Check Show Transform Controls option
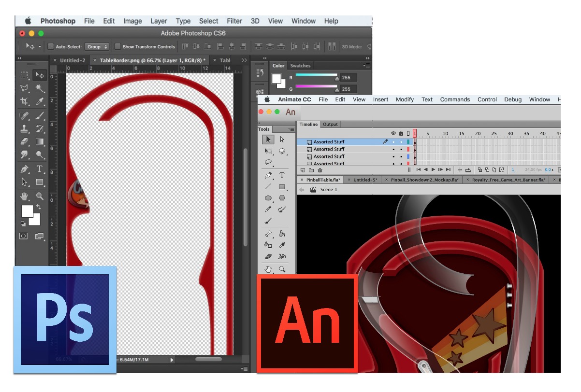Image resolution: width=581 pixels, height=392 pixels. [117, 47]
